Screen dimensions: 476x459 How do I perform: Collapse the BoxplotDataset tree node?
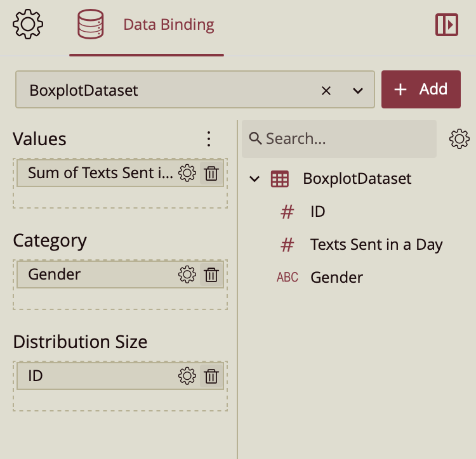pos(255,179)
